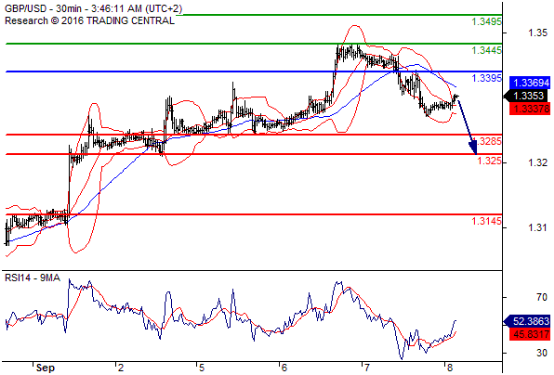554x375 pixels.
Task: Click the 1.3495 green resistance label
Action: click(487, 22)
